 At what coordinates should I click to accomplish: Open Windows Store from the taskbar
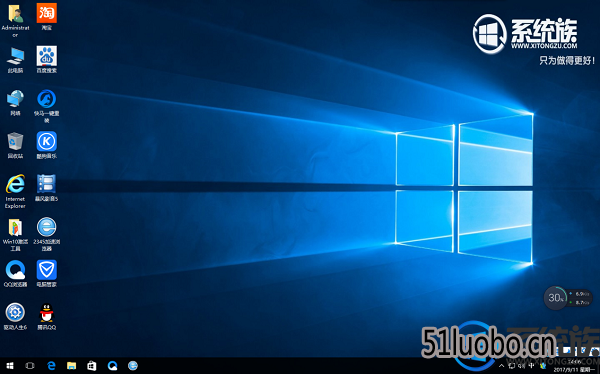pos(92,366)
